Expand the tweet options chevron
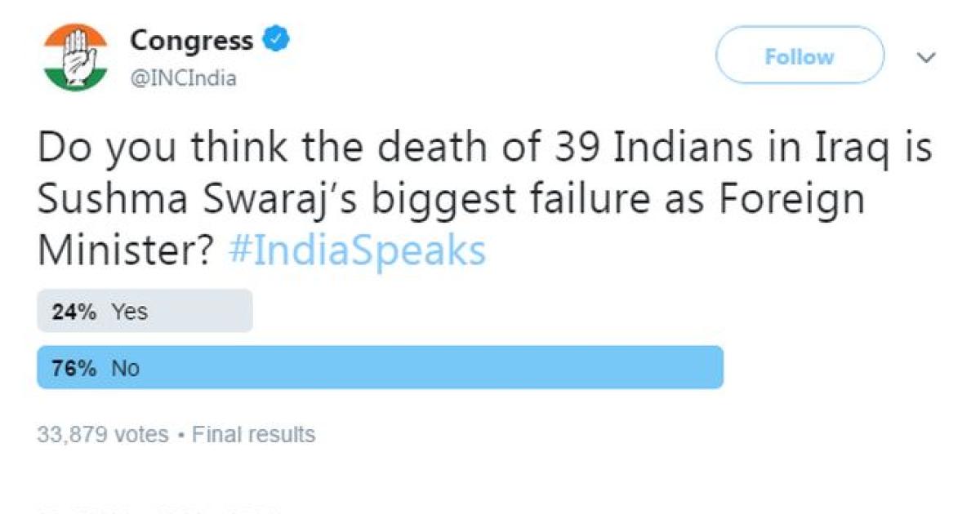Screen dimensions: 980x514 (926, 58)
